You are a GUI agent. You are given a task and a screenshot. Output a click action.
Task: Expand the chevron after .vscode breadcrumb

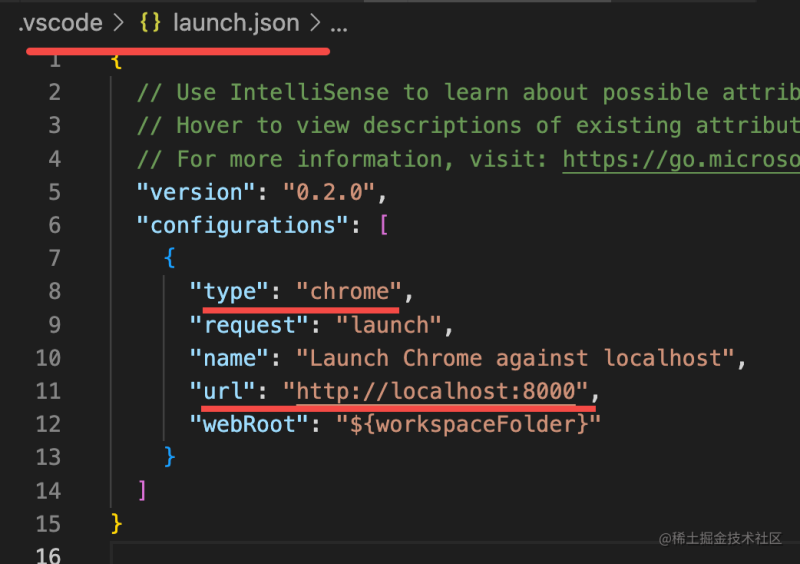click(x=120, y=23)
